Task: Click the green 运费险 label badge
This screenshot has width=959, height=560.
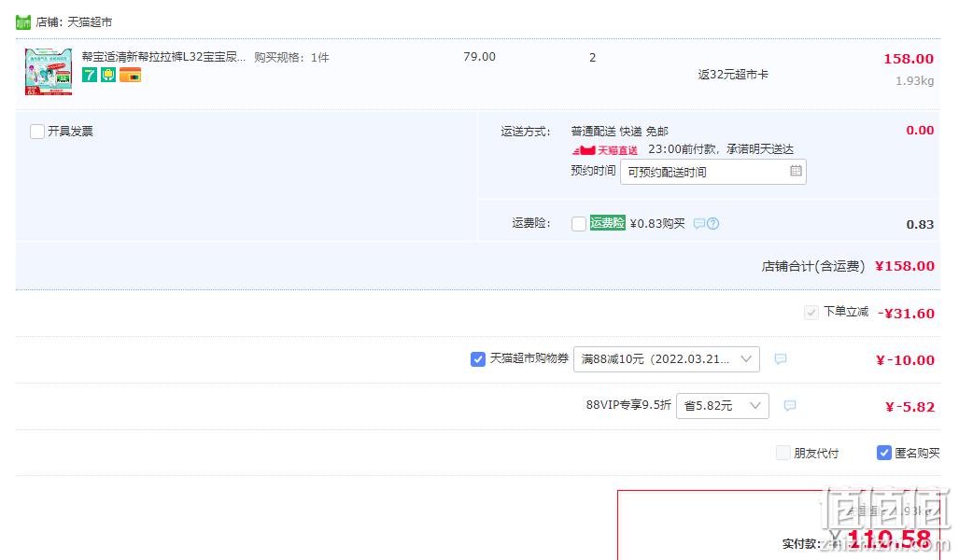Action: (x=607, y=223)
